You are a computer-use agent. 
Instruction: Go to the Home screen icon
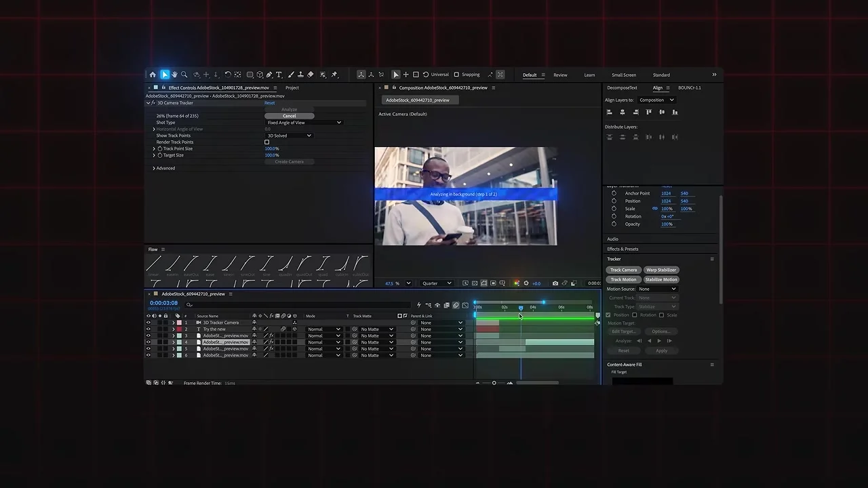(x=153, y=75)
